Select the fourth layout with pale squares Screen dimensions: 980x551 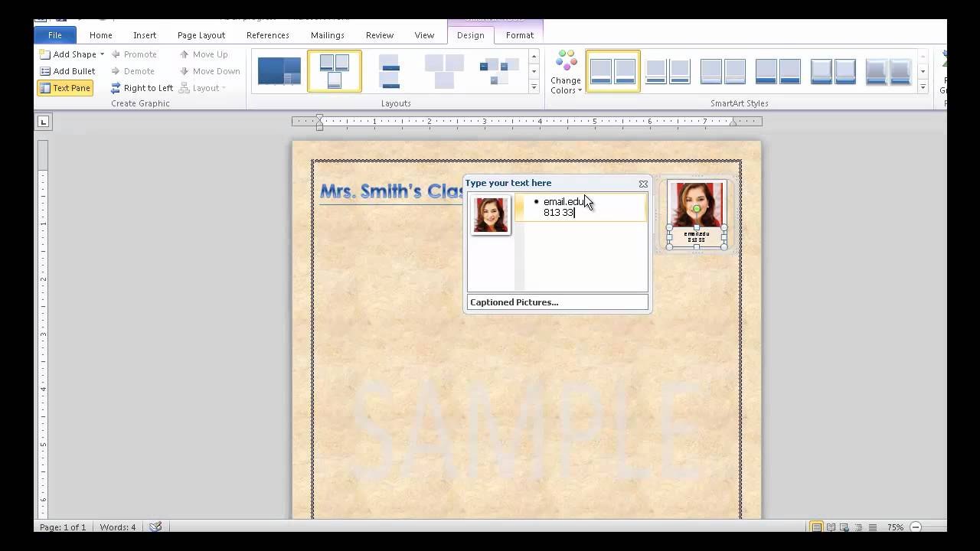(x=445, y=71)
